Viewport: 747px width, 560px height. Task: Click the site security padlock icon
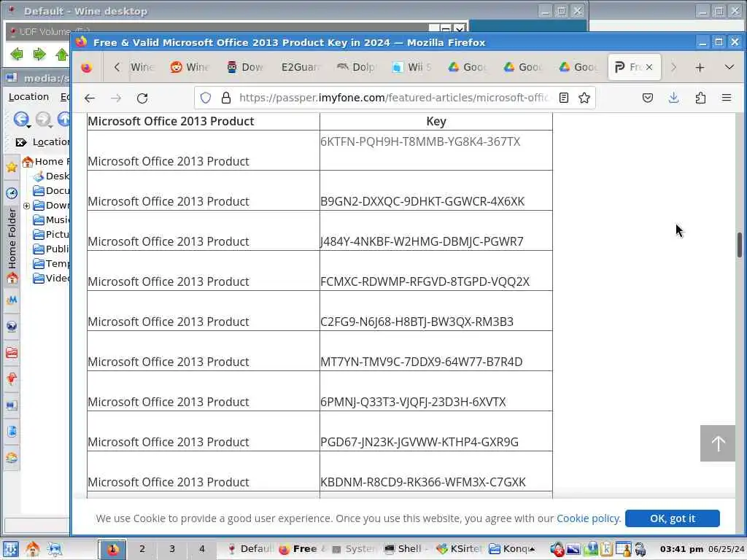coord(226,98)
